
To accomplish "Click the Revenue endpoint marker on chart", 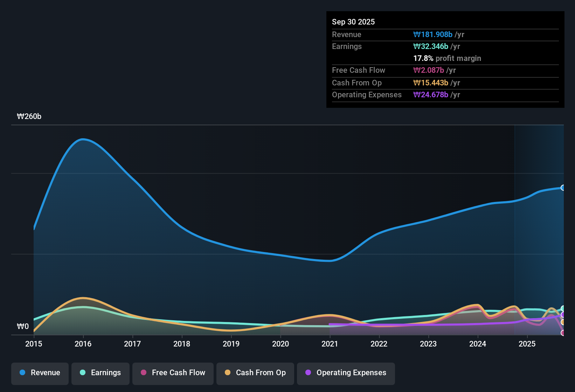I will 563,188.
